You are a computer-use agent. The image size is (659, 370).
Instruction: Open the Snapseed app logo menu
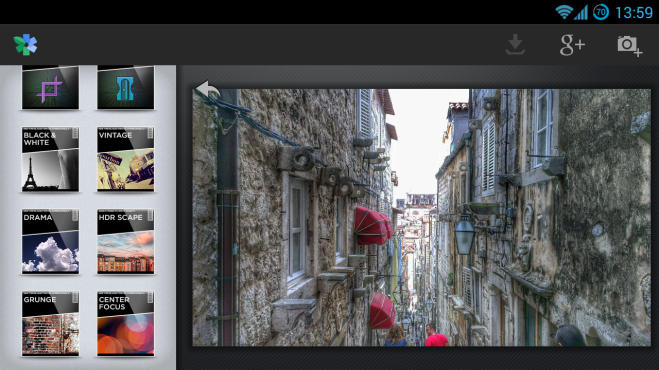click(x=26, y=45)
